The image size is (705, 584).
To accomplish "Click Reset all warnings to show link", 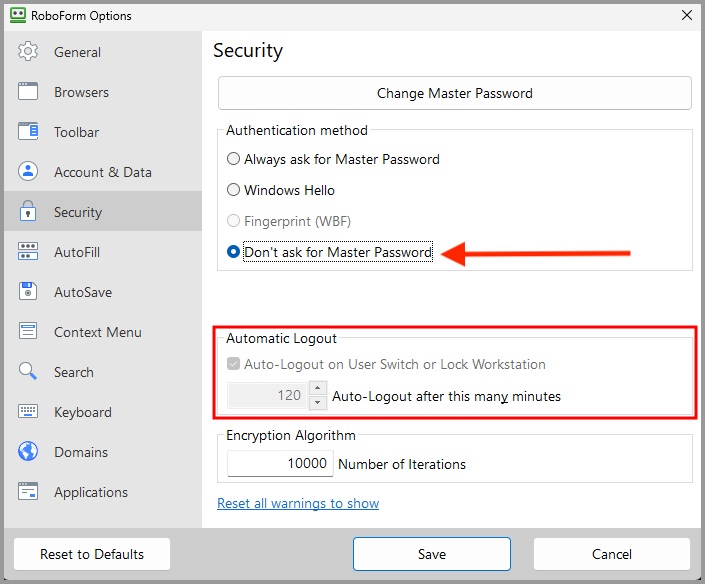I will point(298,503).
